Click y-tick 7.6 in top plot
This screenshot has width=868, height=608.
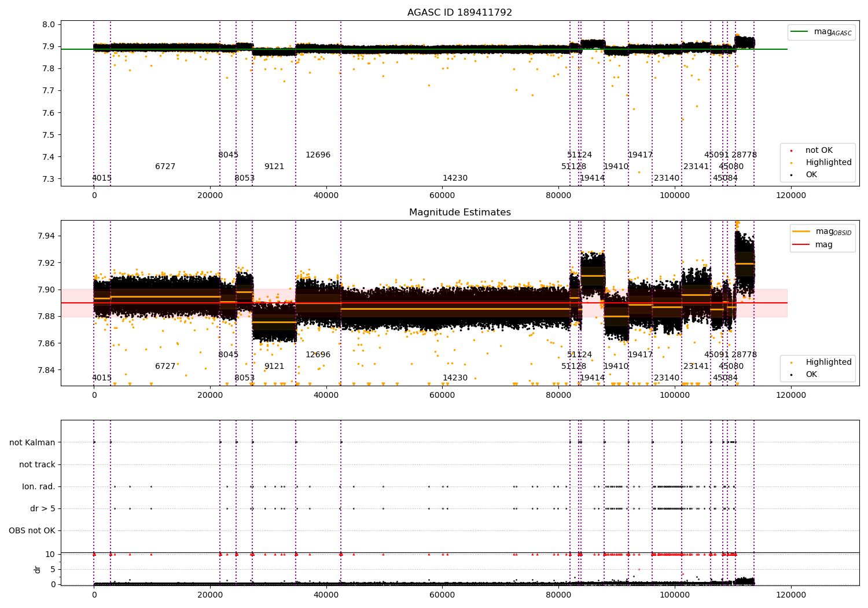[49, 113]
